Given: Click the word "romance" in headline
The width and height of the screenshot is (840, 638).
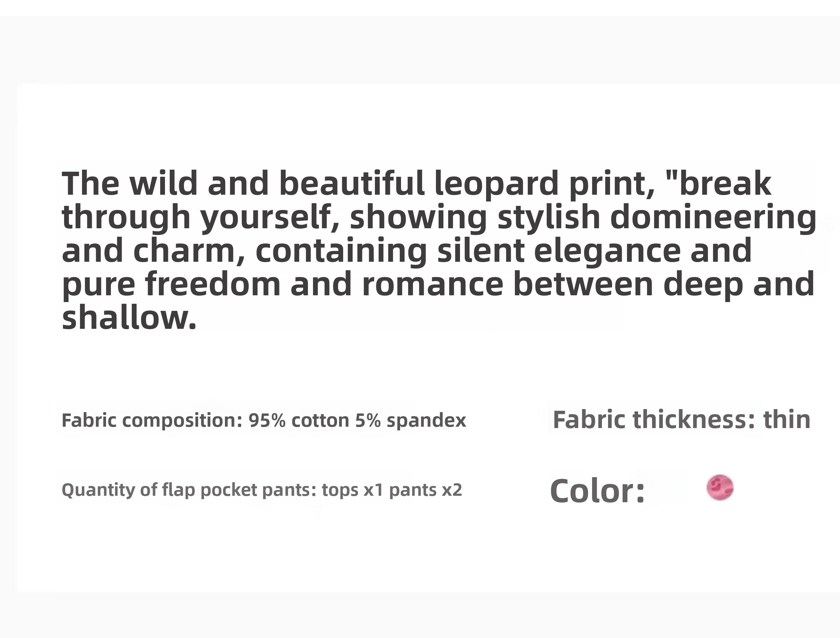Looking at the screenshot, I should click(433, 284).
